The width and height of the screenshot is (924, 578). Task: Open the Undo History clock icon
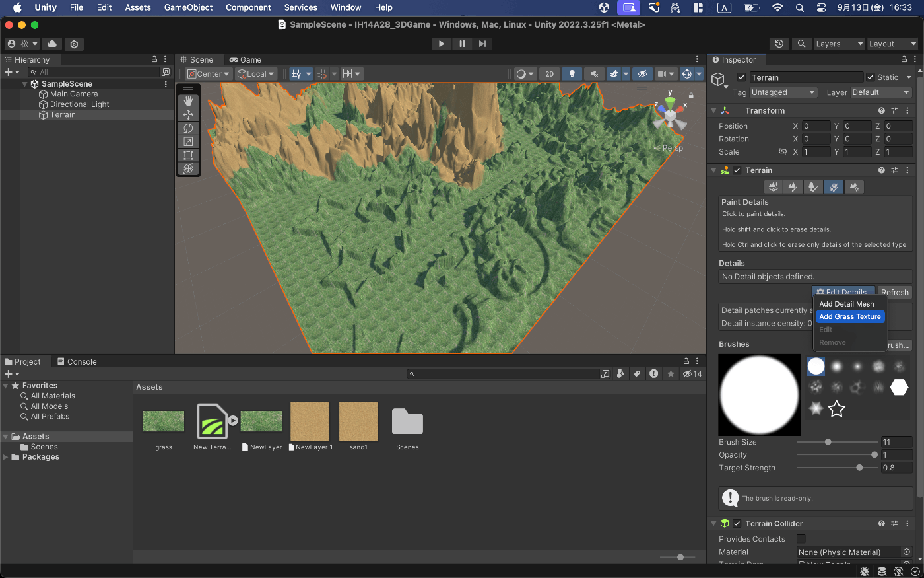[779, 44]
